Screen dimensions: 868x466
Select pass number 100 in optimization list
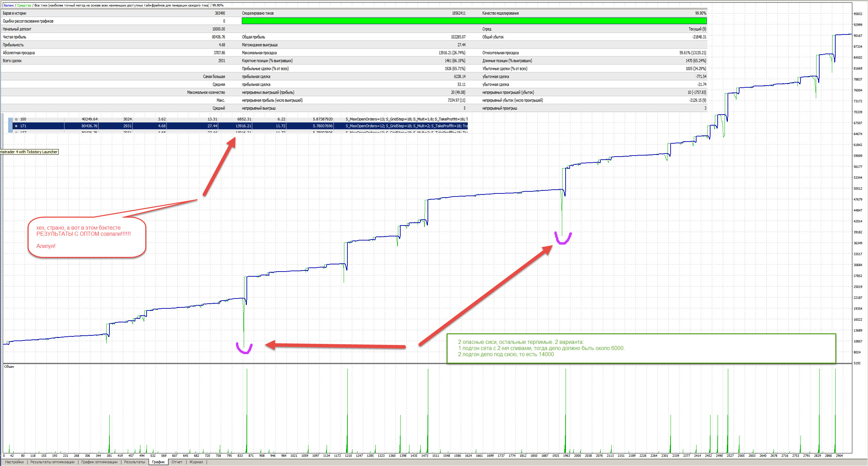point(23,119)
